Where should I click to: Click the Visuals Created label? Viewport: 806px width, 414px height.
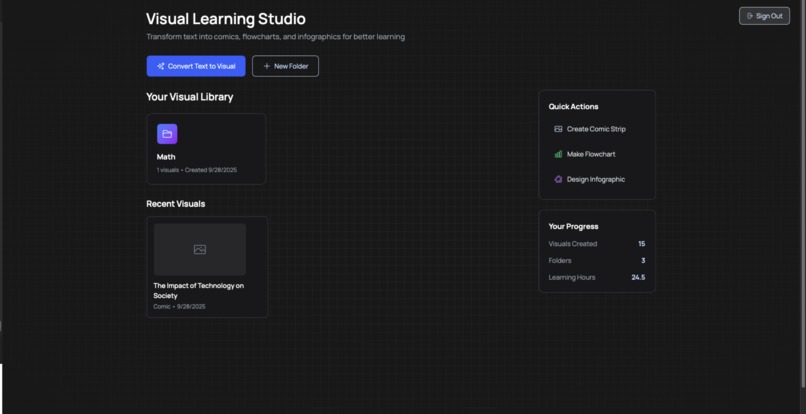point(573,244)
